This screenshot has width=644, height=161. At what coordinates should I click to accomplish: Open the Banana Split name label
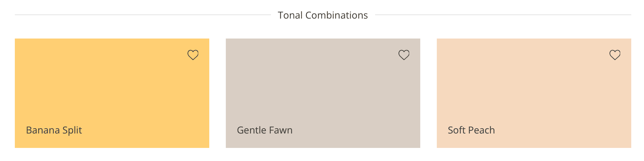(x=54, y=130)
